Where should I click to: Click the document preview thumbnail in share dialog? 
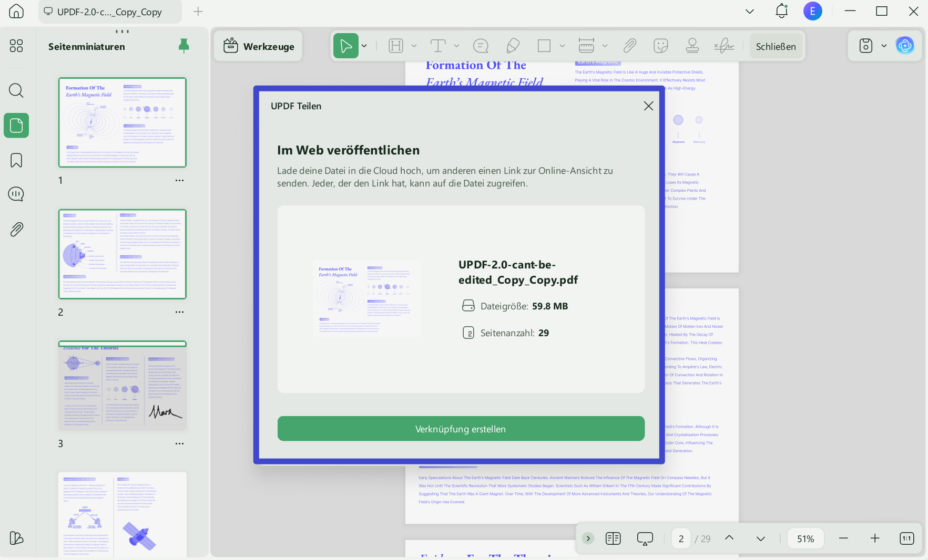click(366, 298)
